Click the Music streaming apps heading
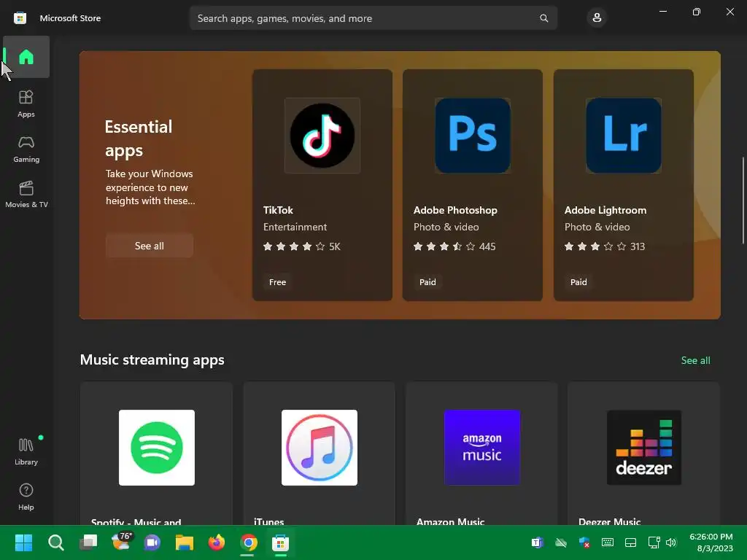Image resolution: width=747 pixels, height=560 pixels. click(152, 359)
